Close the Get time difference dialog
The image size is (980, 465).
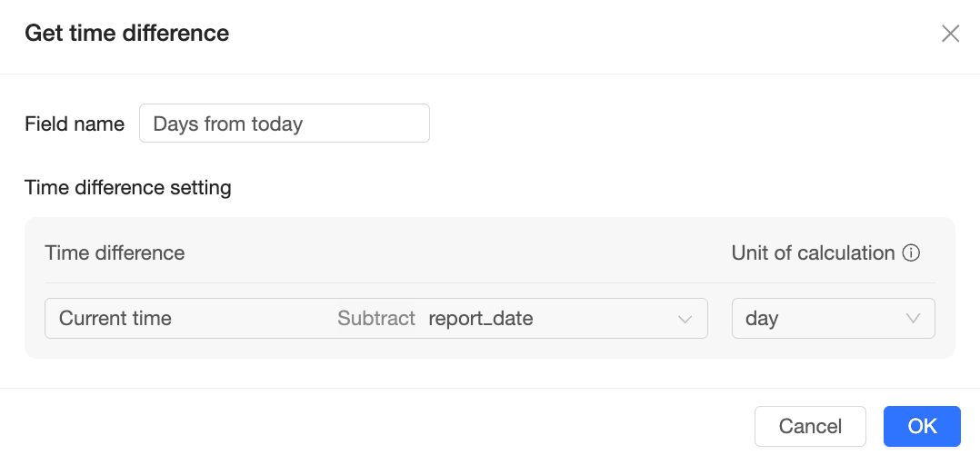coord(950,34)
